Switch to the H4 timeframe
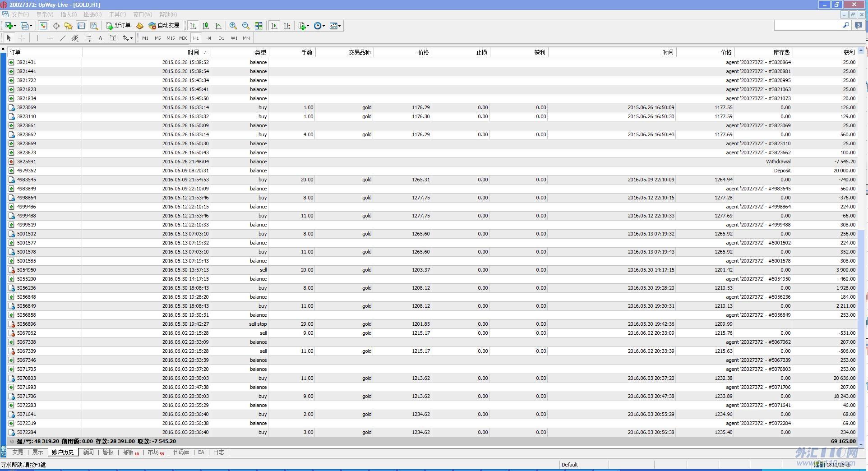868x471 pixels. click(x=208, y=38)
